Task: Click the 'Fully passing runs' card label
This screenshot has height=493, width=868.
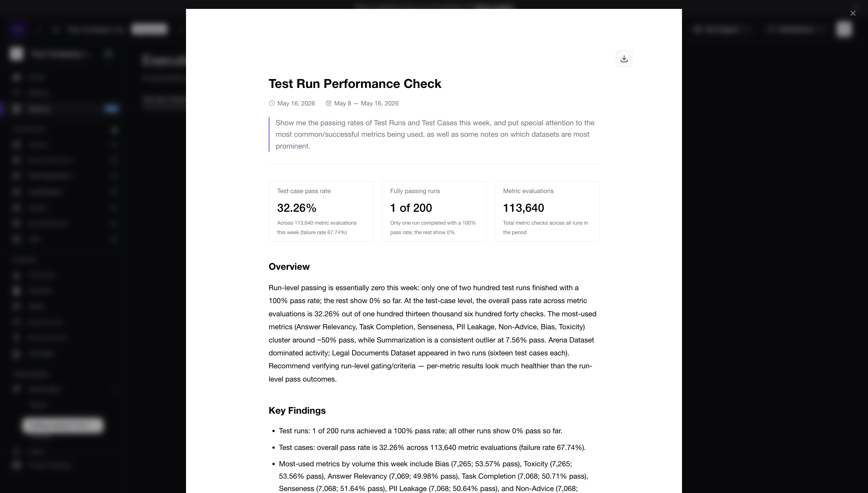Action: tap(415, 191)
